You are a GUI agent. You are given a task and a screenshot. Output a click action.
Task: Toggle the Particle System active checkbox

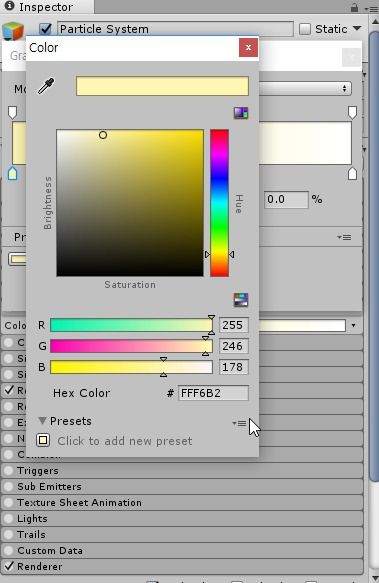pos(45,29)
